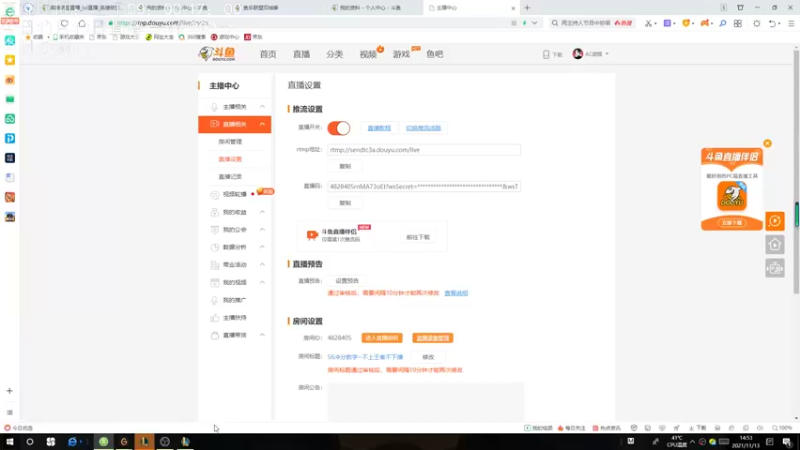Image resolution: width=800 pixels, height=450 pixels.
Task: Click the 房间公告 text area
Action: tap(426, 402)
